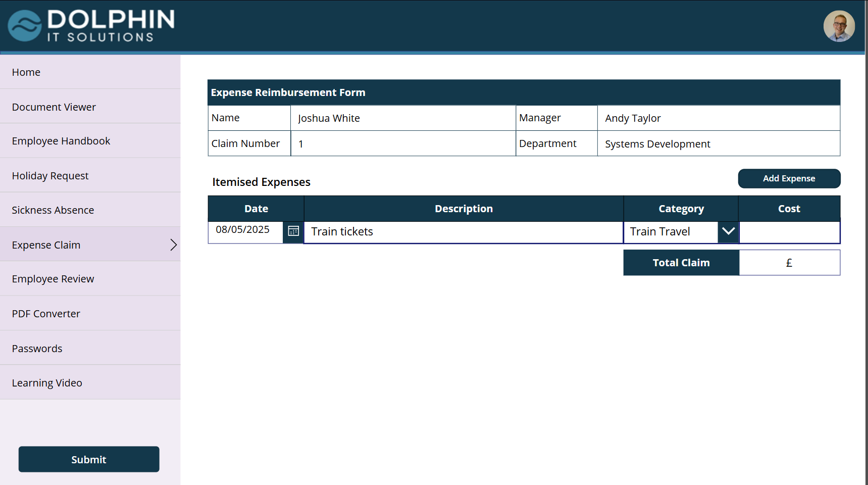The image size is (868, 485).
Task: Launch the PDF Converter page
Action: [x=46, y=314]
